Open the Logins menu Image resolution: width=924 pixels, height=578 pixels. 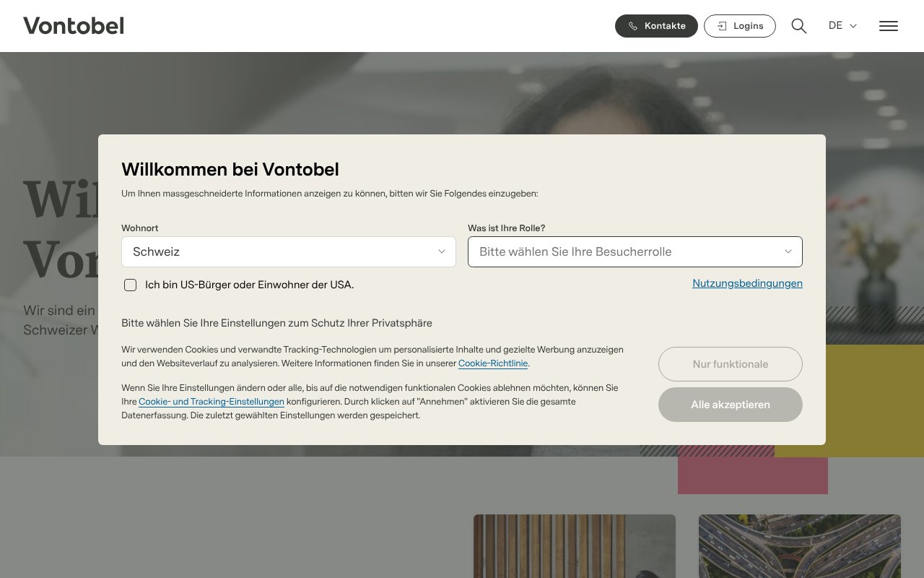coord(739,25)
